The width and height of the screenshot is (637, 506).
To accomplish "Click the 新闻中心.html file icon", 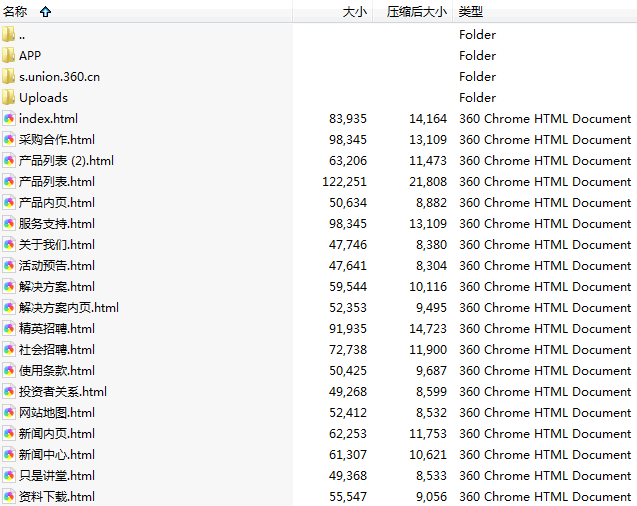I will [x=9, y=454].
